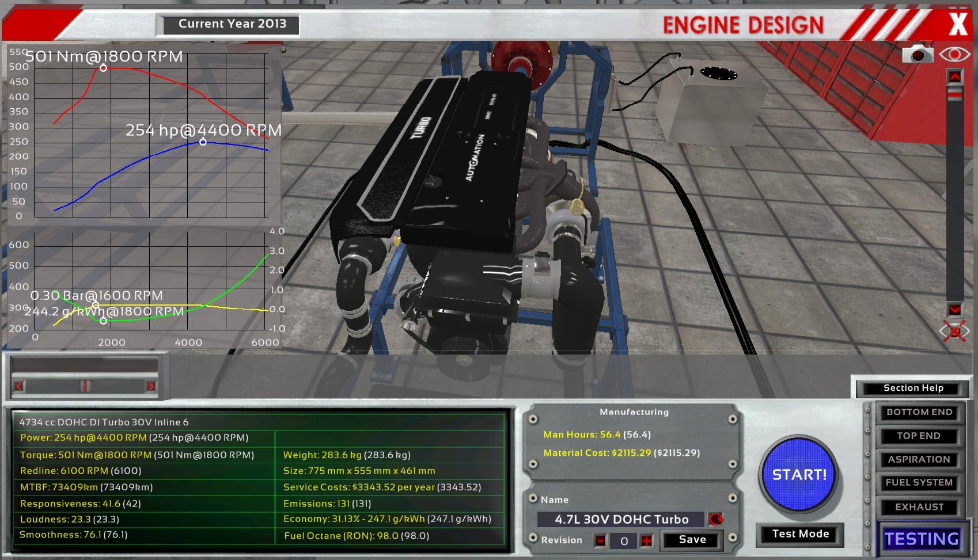Viewport: 978px width, 560px height.
Task: Click the horizontal slider's left arrow
Action: coord(18,386)
